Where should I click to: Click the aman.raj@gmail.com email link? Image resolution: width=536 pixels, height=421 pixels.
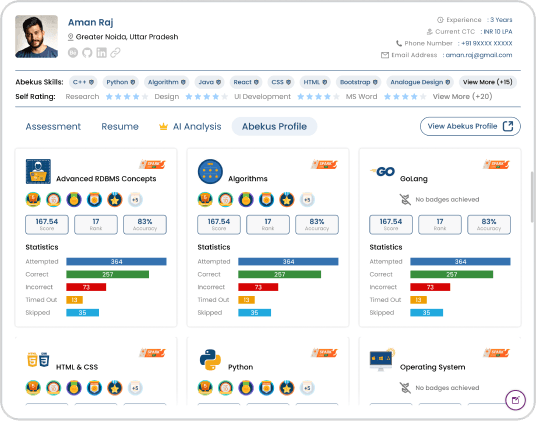pos(479,55)
